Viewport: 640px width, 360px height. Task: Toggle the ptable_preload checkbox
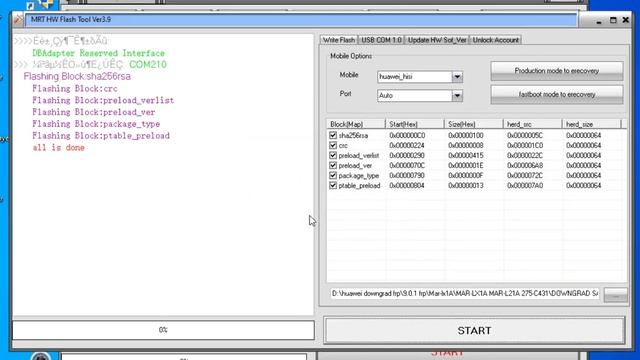click(x=333, y=185)
